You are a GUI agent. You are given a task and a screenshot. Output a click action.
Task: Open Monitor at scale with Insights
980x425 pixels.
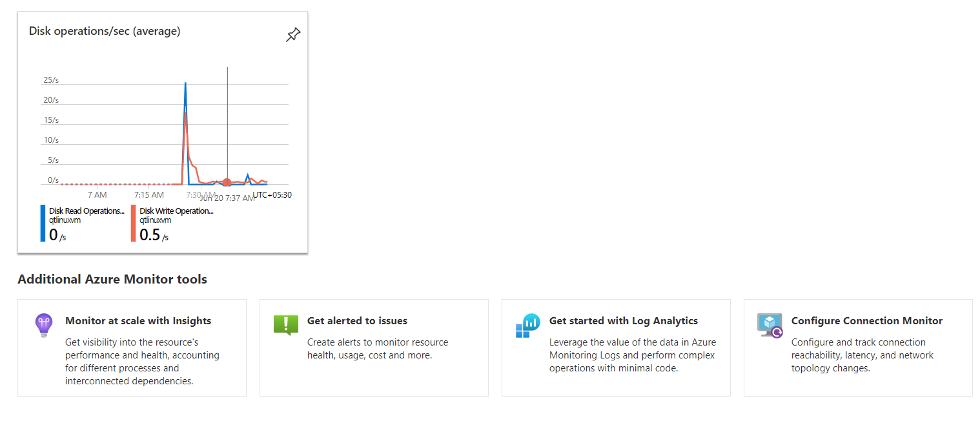click(138, 321)
